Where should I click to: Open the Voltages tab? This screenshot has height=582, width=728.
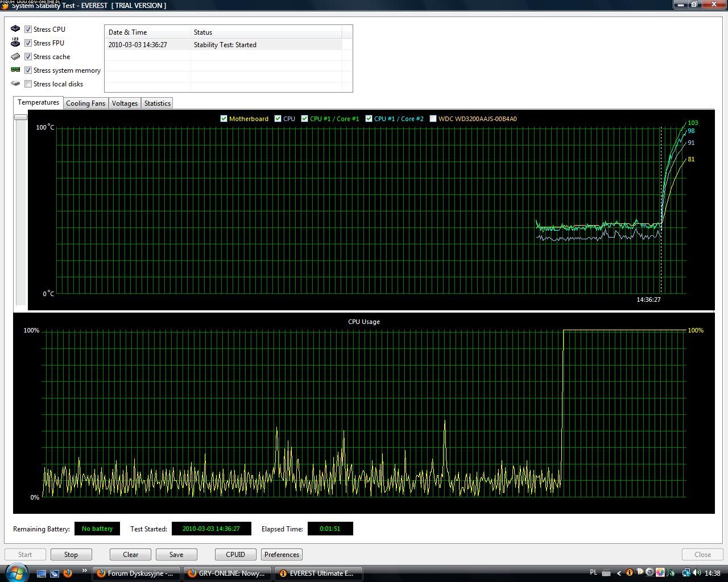[x=125, y=103]
